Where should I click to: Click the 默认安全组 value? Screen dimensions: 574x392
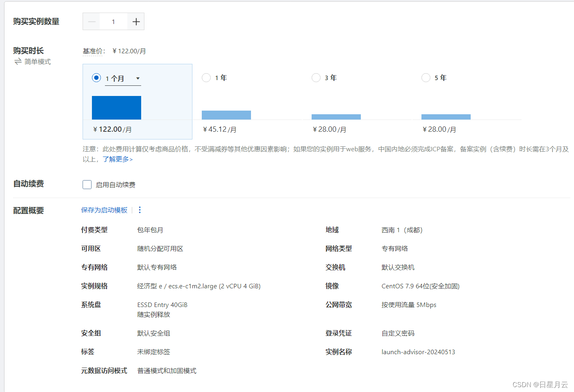click(153, 333)
